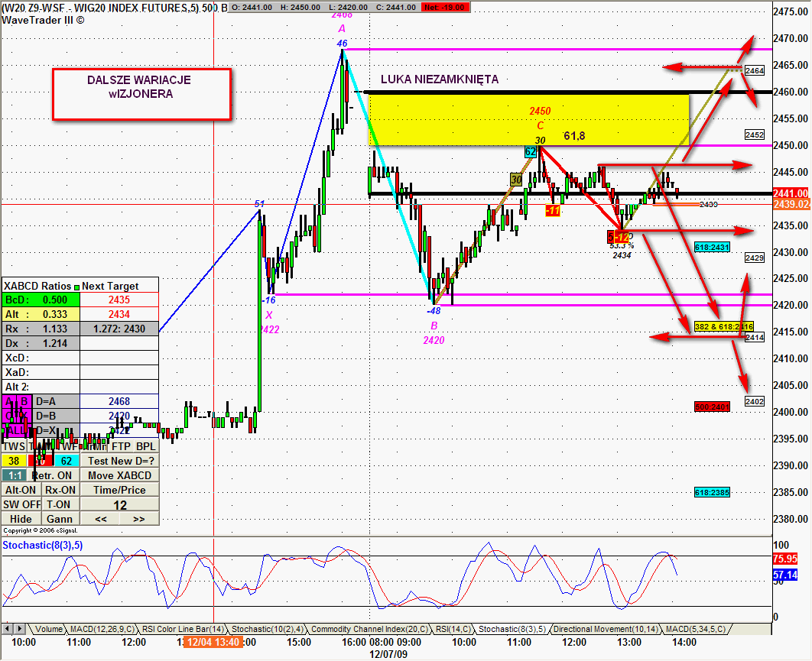Select the magenta ALL points button
Viewport: 812px width, 661px height.
[x=16, y=430]
